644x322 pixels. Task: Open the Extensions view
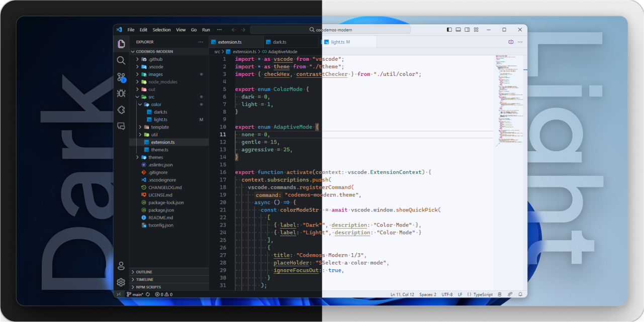[121, 110]
